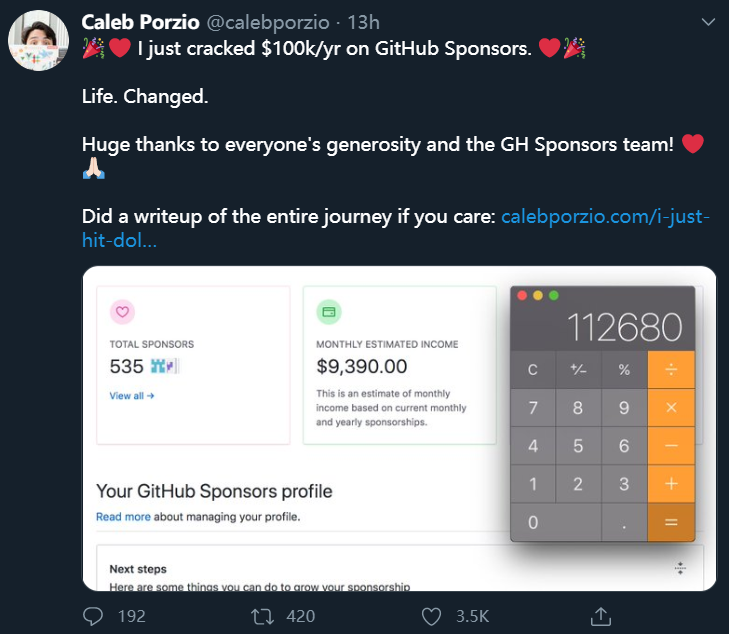Click the reply comment icon
Viewport: 729px width, 634px height.
(95, 615)
